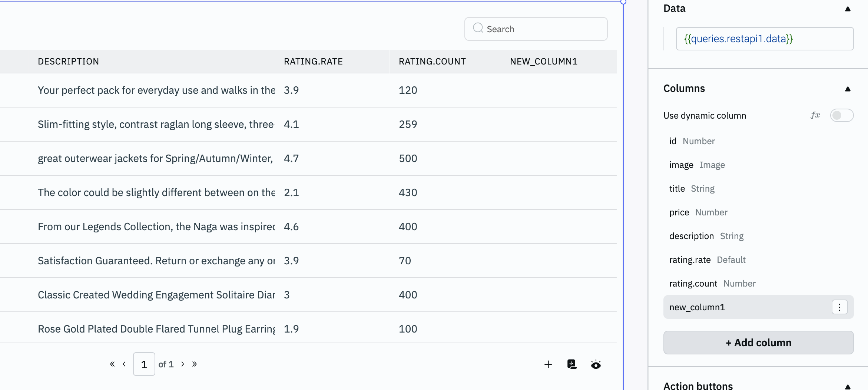
Task: Toggle the Use dynamic column switch
Action: pyautogui.click(x=841, y=115)
